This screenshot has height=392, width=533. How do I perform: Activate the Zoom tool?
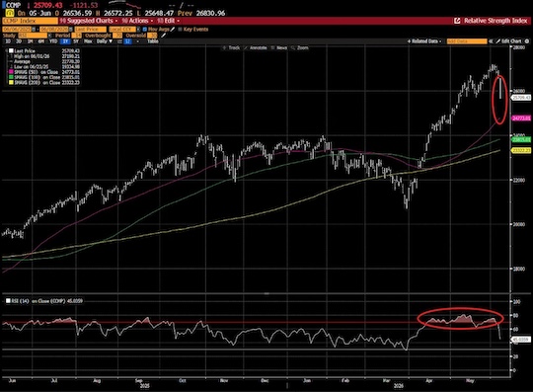click(300, 48)
